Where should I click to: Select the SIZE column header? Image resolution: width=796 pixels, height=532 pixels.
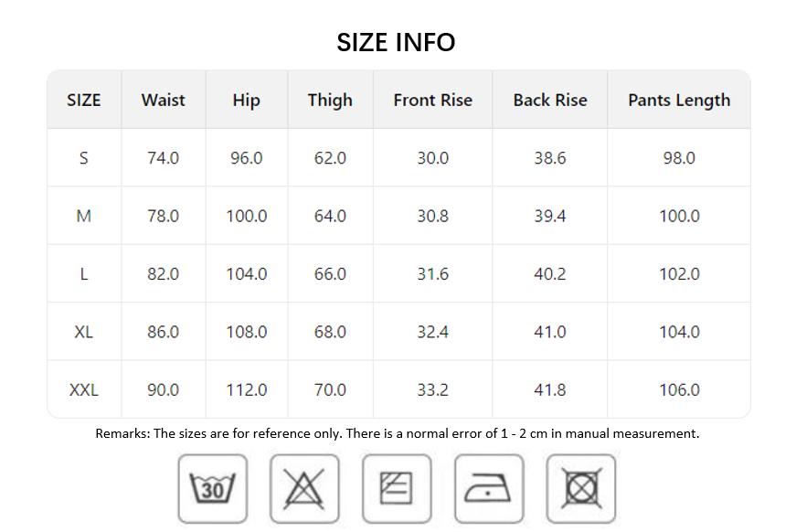[84, 100]
